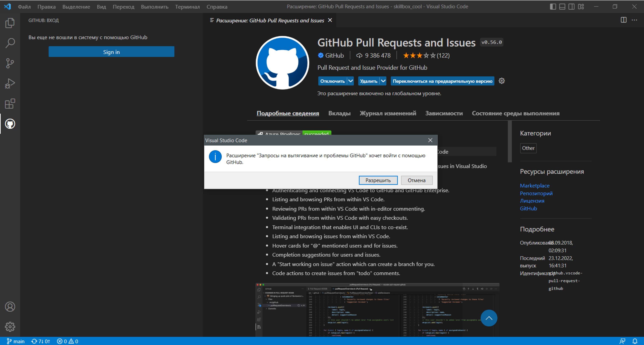Open the feedback icon in status bar

coord(622,341)
